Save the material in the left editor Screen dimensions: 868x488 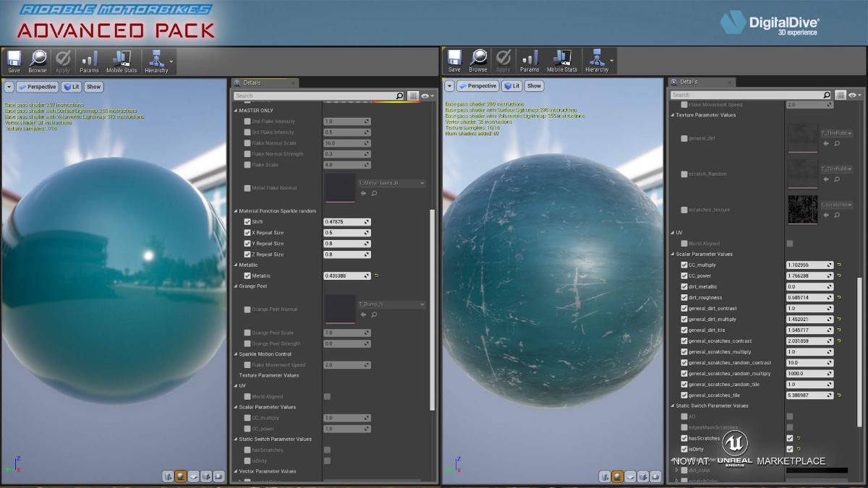pyautogui.click(x=14, y=61)
